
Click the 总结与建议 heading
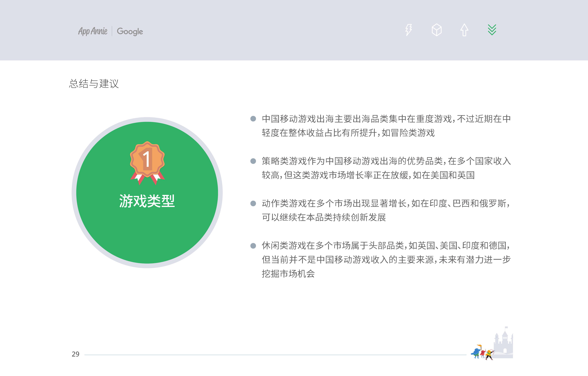[x=94, y=84]
